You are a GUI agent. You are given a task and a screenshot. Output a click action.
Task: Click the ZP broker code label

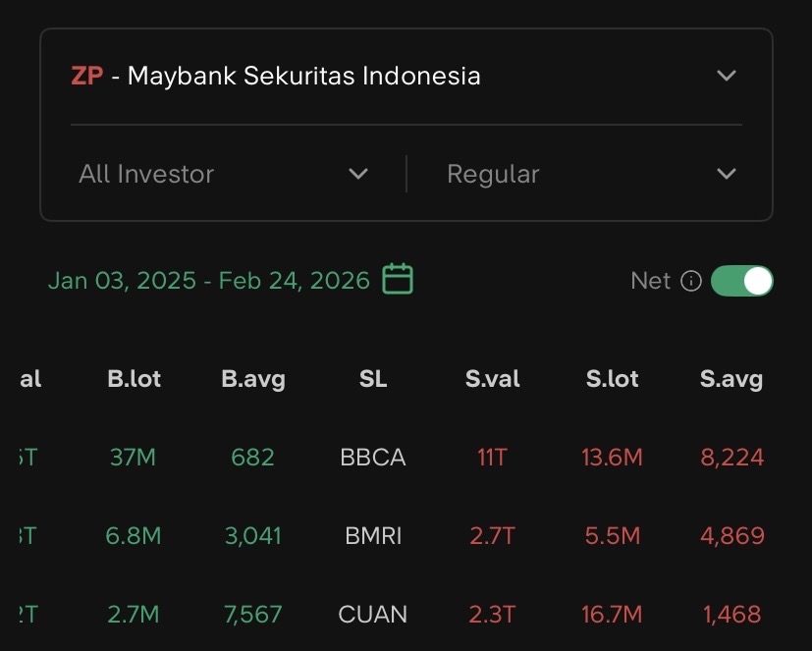pos(86,76)
